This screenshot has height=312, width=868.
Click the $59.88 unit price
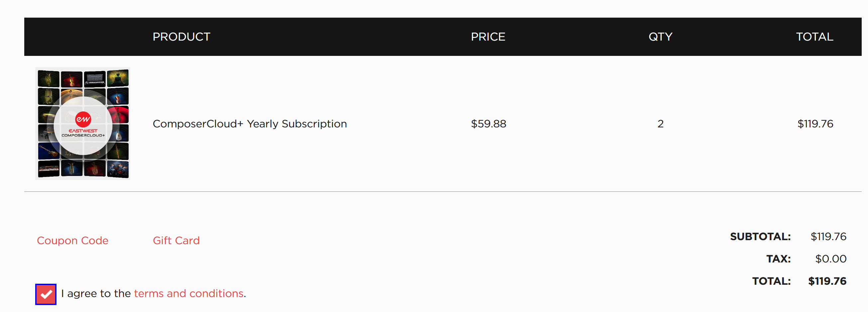[488, 124]
